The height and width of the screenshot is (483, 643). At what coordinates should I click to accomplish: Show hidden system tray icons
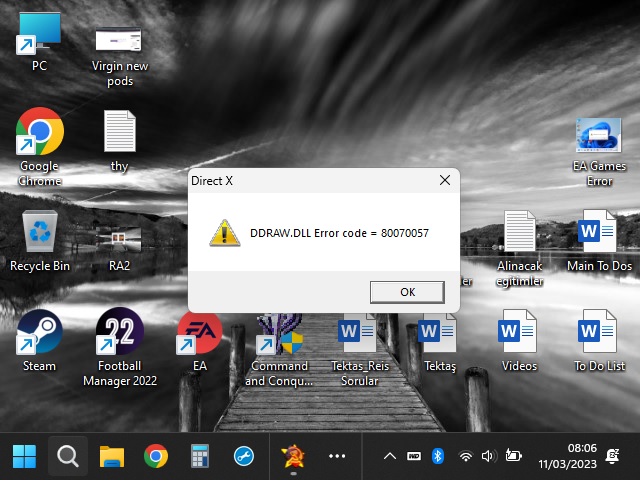(390, 457)
